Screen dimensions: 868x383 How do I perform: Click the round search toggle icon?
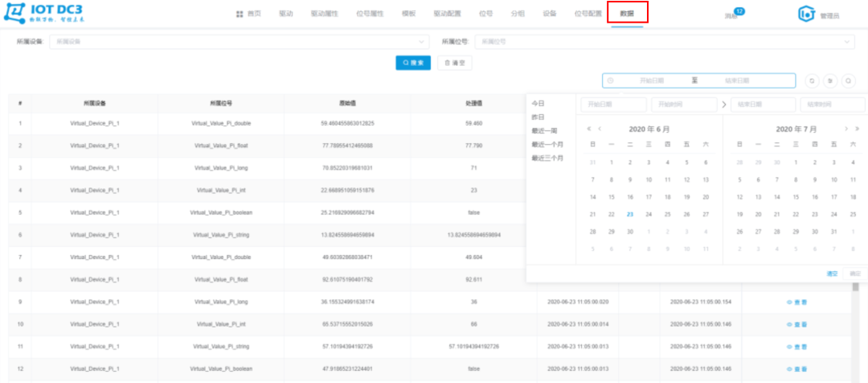(849, 81)
